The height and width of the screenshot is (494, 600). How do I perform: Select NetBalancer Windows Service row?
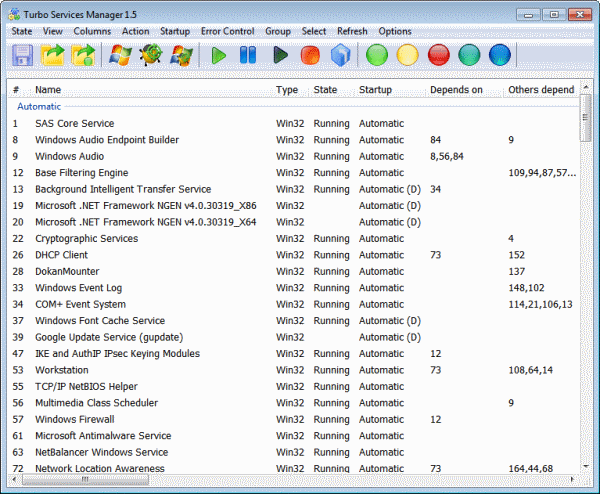tap(293, 453)
